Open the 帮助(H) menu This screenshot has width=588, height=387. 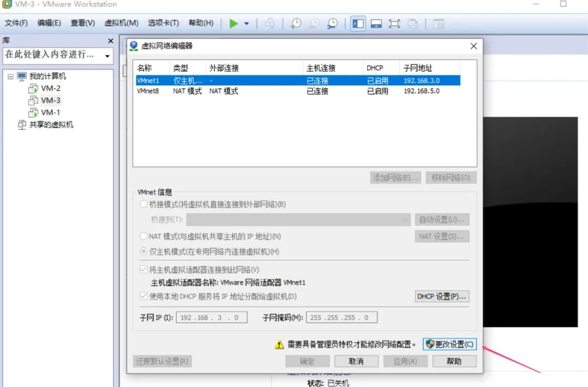pos(201,23)
